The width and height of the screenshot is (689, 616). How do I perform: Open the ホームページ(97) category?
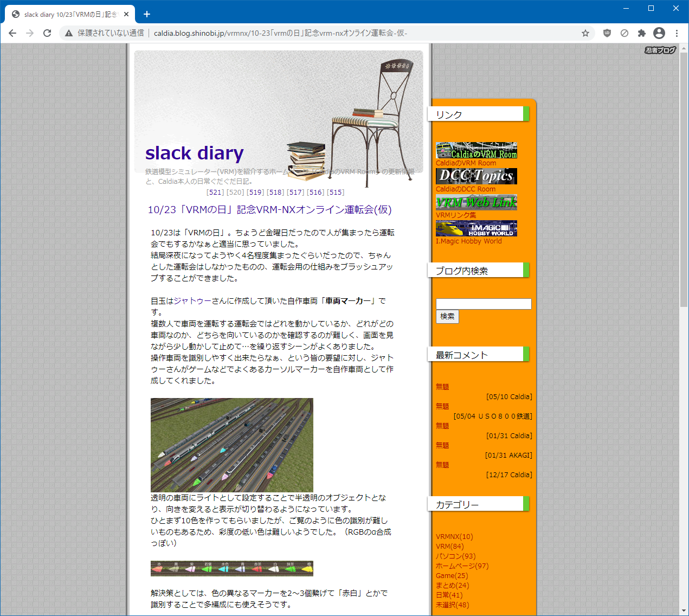pyautogui.click(x=462, y=566)
